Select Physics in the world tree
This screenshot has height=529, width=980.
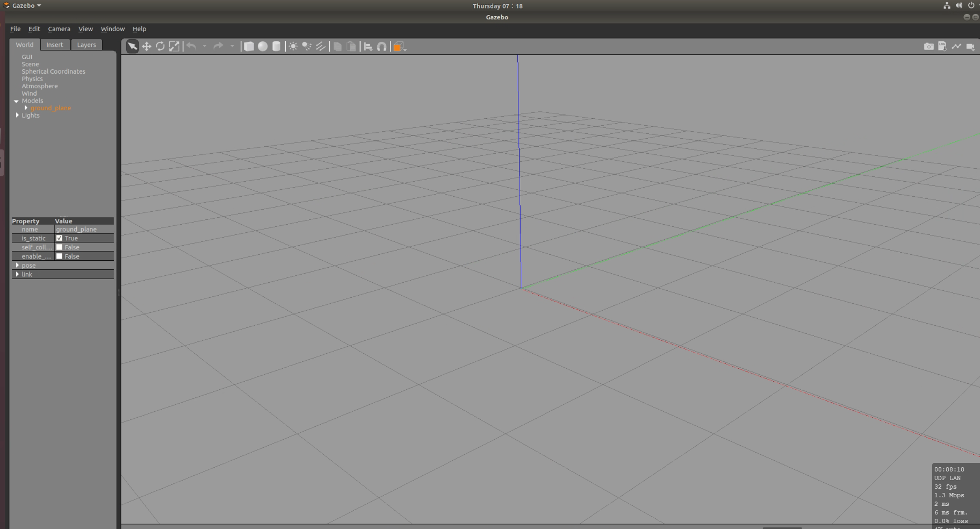(32, 79)
